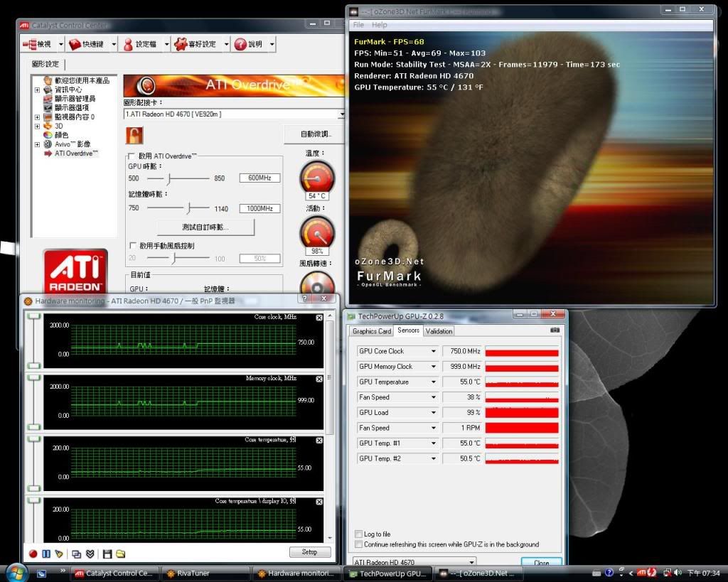
Task: Open log folder with the yellow folder icon
Action: pyautogui.click(x=121, y=554)
